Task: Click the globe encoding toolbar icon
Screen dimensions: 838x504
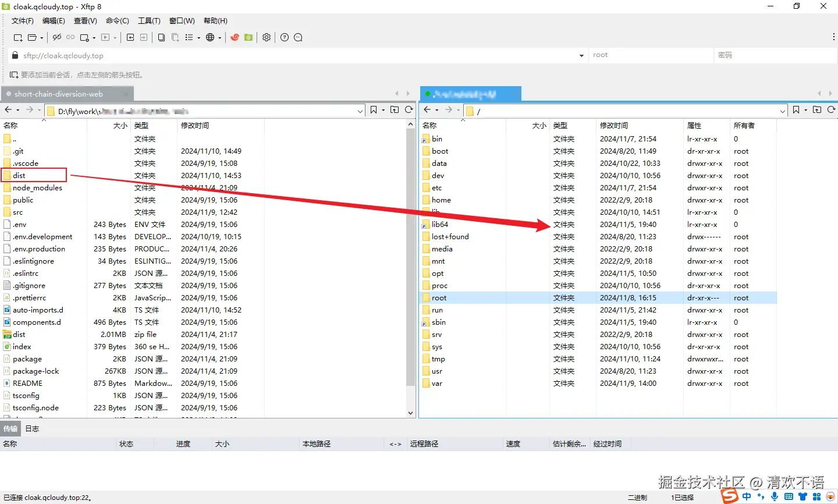Action: [x=210, y=37]
